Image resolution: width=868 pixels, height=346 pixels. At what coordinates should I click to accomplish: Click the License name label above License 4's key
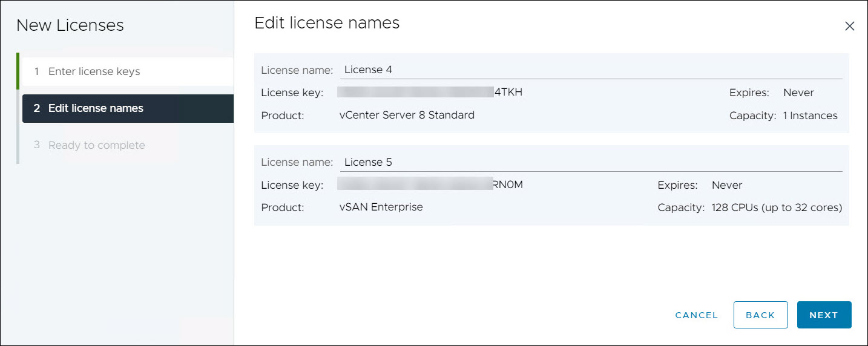pos(297,70)
